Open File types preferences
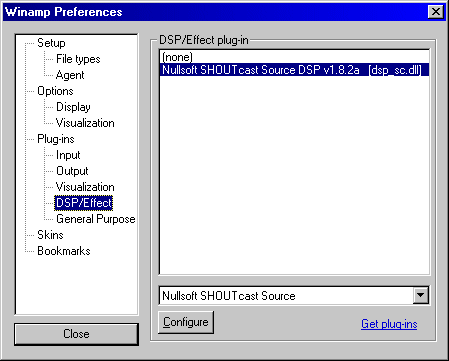 [x=78, y=59]
